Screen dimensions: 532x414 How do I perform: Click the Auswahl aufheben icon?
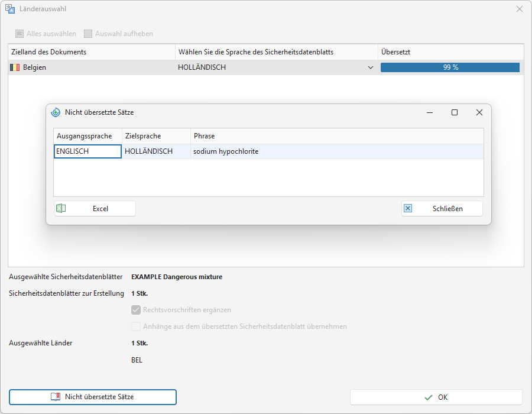pos(88,34)
